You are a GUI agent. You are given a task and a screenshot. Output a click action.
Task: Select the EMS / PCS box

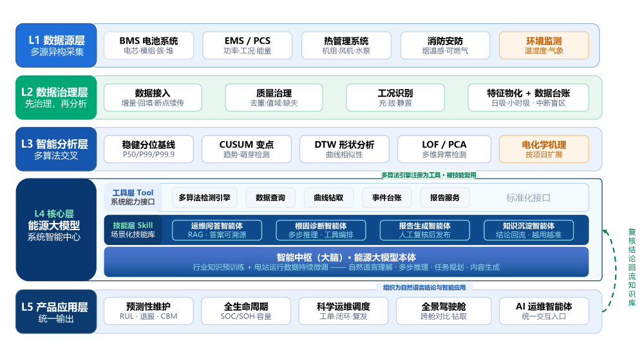pyautogui.click(x=248, y=45)
